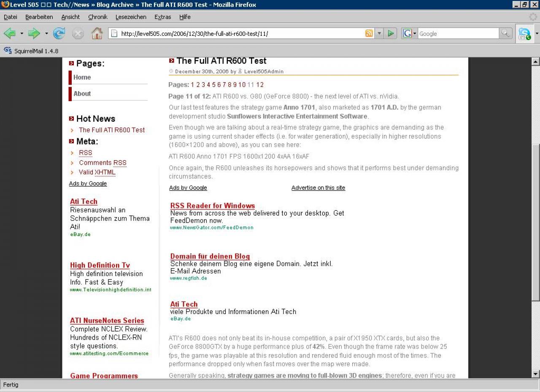The image size is (540, 392).
Task: Click the sidebar Ads by Google link
Action: 88,183
